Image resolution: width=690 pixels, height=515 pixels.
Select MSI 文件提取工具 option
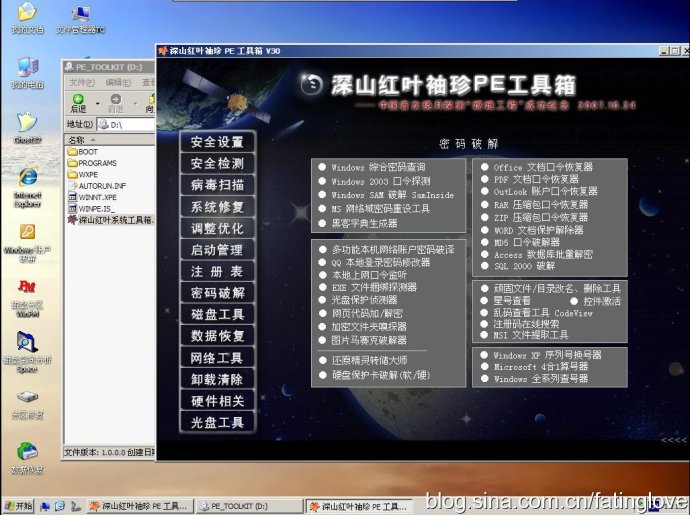525,335
